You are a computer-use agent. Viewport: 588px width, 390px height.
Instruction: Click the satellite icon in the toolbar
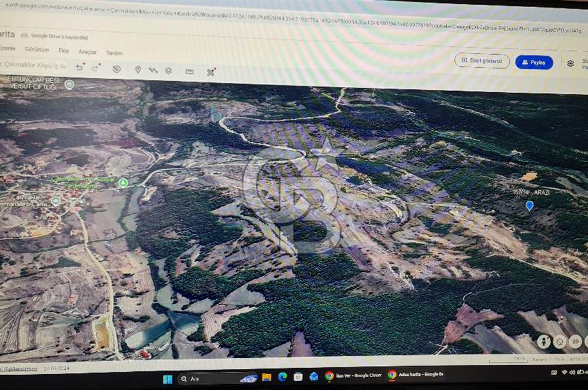point(211,72)
